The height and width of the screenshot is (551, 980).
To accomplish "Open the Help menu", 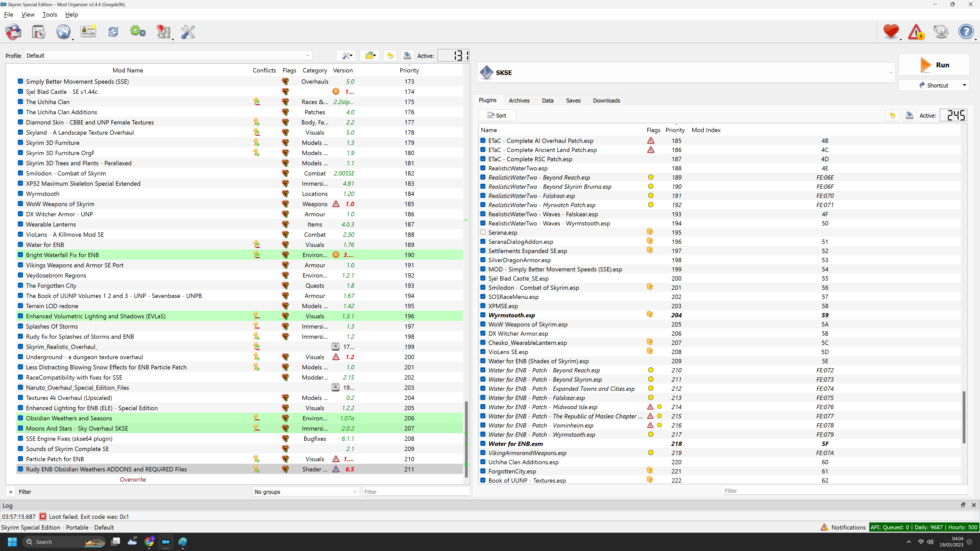I will click(71, 15).
